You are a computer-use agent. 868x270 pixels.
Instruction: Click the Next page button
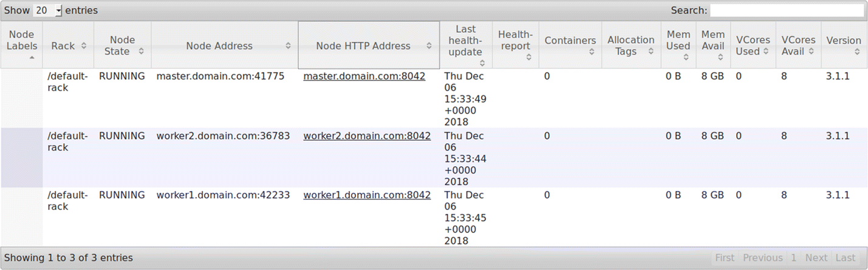click(x=816, y=258)
